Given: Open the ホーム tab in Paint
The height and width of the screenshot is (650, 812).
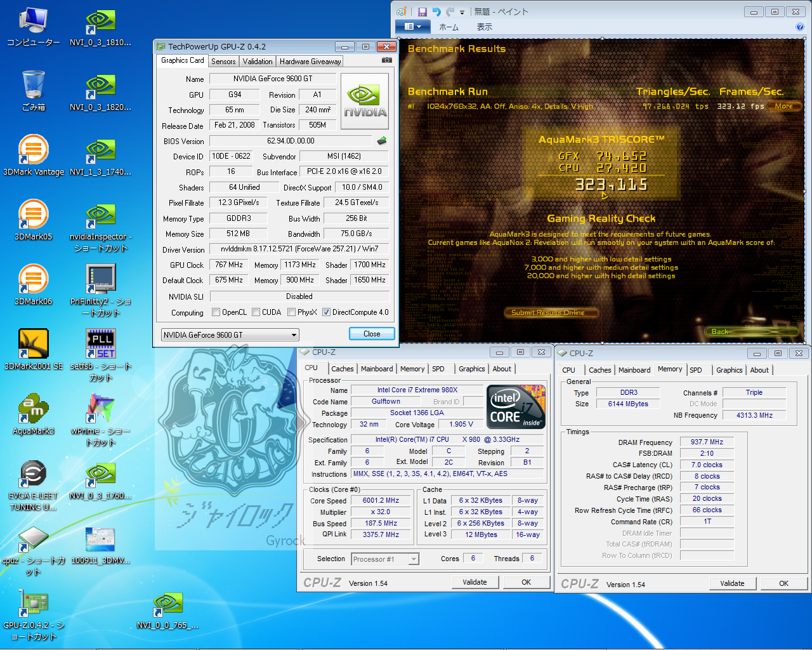Looking at the screenshot, I should 449,27.
